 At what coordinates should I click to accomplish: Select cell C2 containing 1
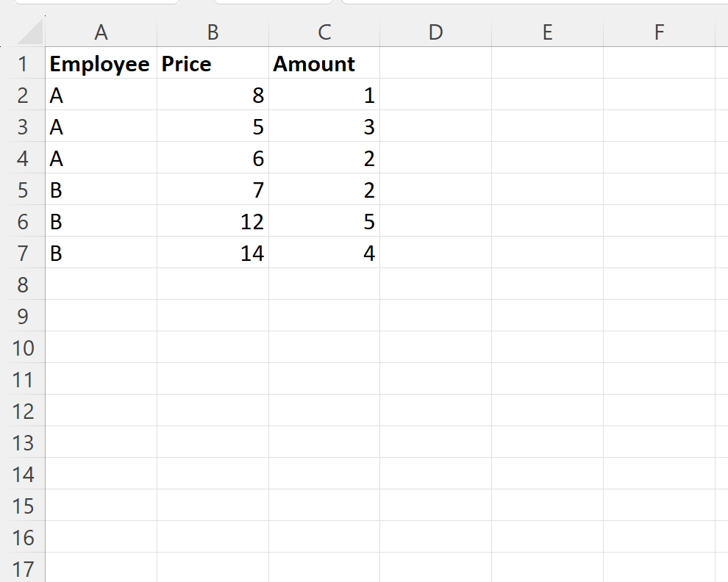[324, 94]
